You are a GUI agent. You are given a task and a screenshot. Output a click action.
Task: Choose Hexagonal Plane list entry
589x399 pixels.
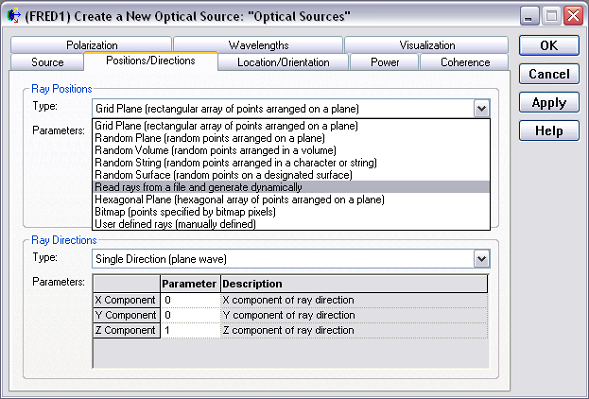(291, 200)
